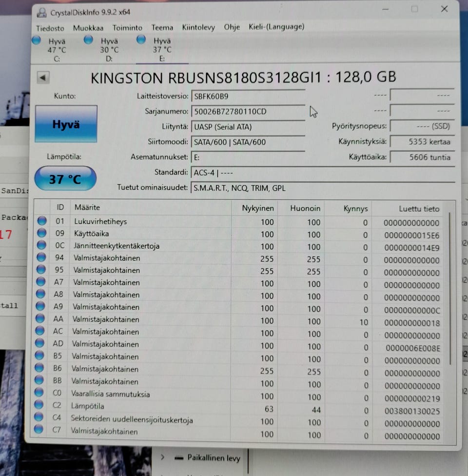Select the Lukuvirhetiheys attribute name
Screen dimensions: 468x476
[100, 221]
